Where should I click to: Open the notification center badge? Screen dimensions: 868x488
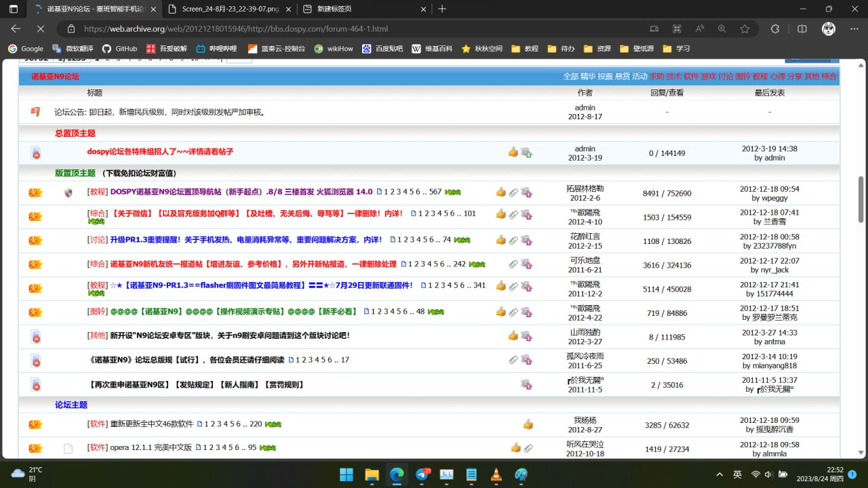(x=852, y=474)
